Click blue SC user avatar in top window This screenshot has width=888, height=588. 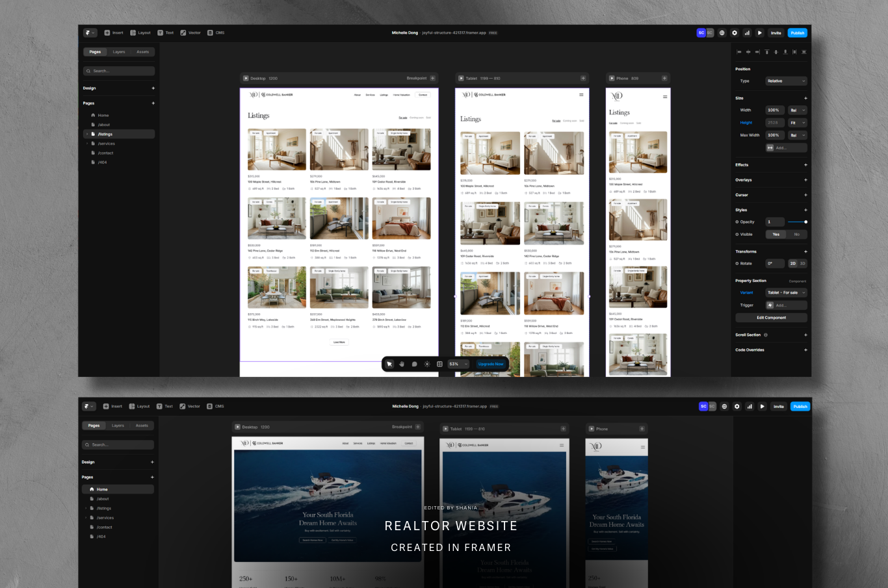pos(701,32)
